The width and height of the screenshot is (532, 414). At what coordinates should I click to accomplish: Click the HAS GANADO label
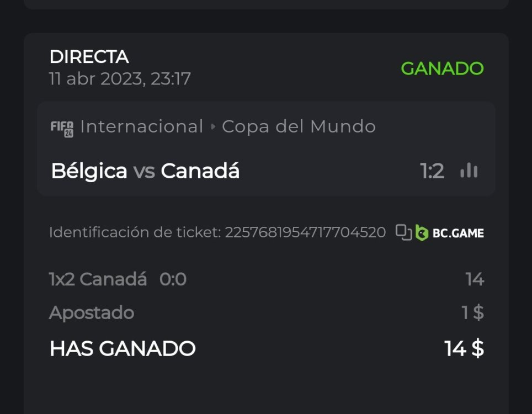coord(123,349)
